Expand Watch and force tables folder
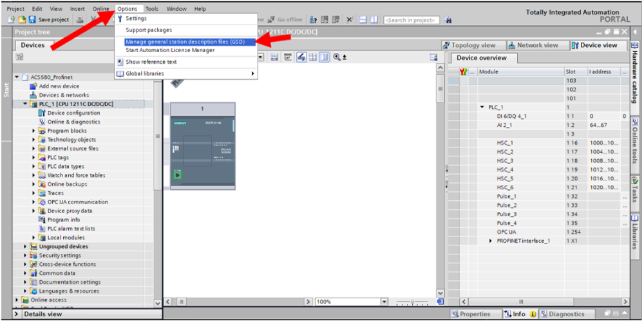Viewport: 644px width, 322px height. [33, 175]
